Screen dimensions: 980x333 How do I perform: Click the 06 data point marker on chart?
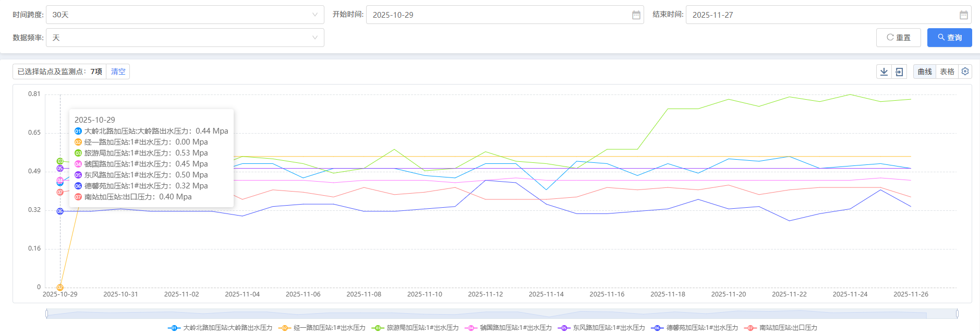pyautogui.click(x=60, y=211)
